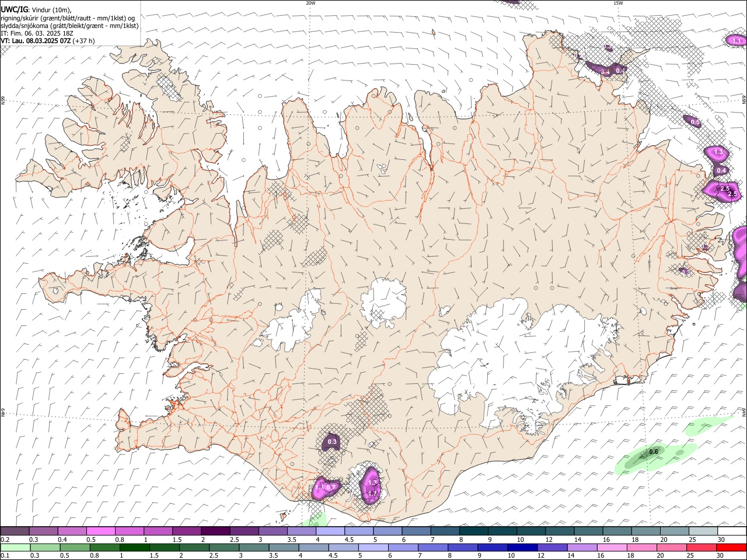Viewport: 747px width, 560px height.
Task: Pick the pale green first swatch of lower scale
Action: (15, 547)
